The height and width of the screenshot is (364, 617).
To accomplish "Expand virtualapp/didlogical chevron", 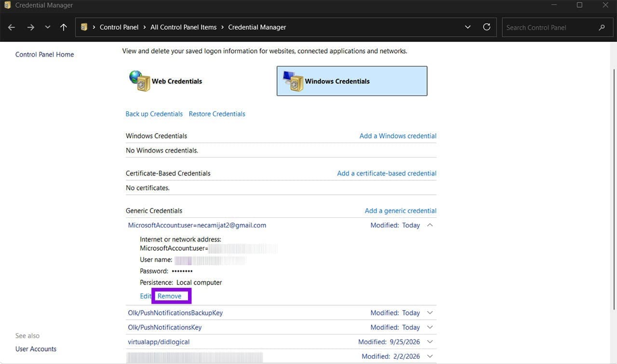I will [430, 342].
